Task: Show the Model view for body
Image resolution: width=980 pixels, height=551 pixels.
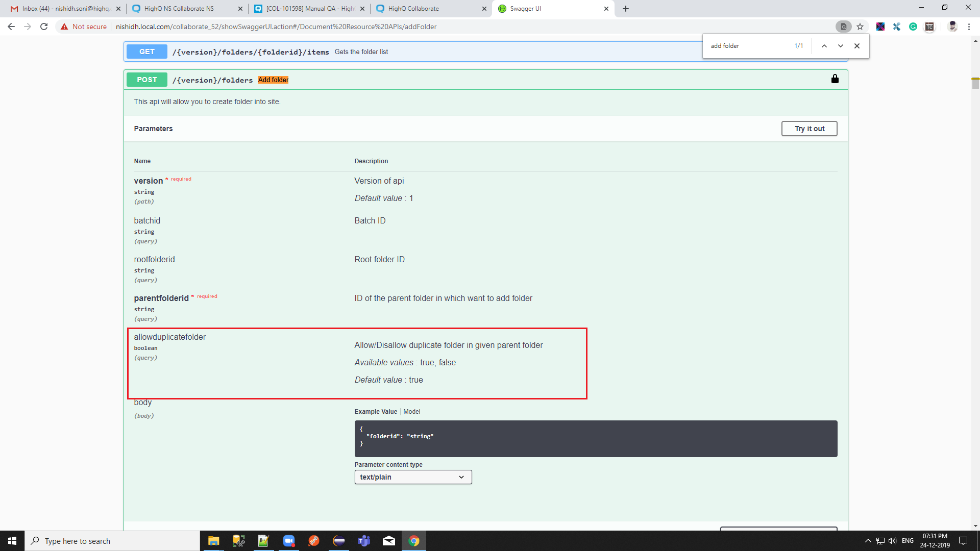Action: pos(411,412)
